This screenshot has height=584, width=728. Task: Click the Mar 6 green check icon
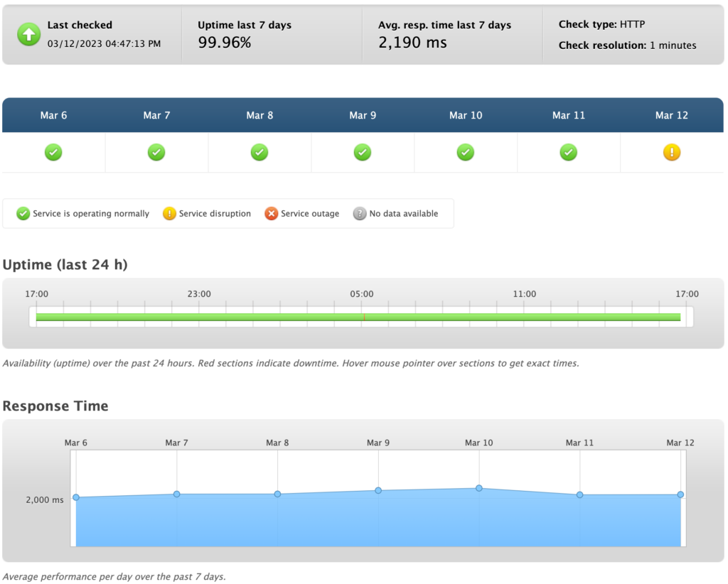pyautogui.click(x=53, y=152)
